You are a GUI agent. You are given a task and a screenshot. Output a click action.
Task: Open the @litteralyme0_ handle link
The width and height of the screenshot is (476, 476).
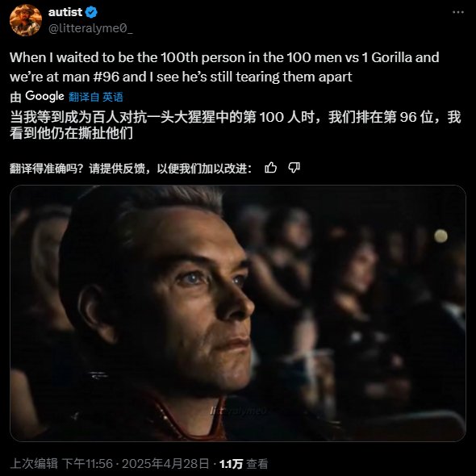point(90,28)
